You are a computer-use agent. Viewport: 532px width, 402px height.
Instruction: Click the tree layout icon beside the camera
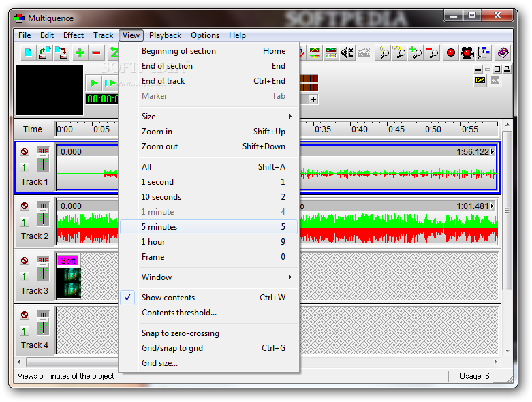tap(484, 53)
